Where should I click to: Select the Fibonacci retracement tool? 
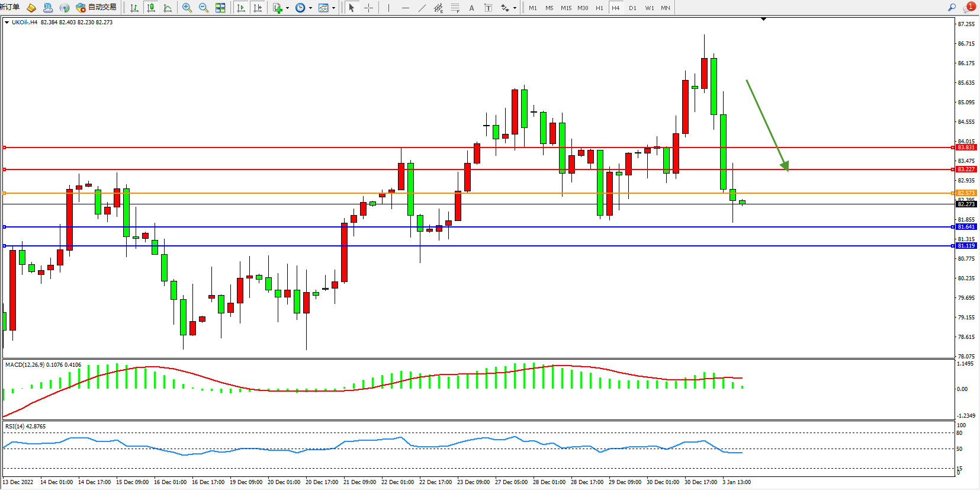(x=455, y=8)
